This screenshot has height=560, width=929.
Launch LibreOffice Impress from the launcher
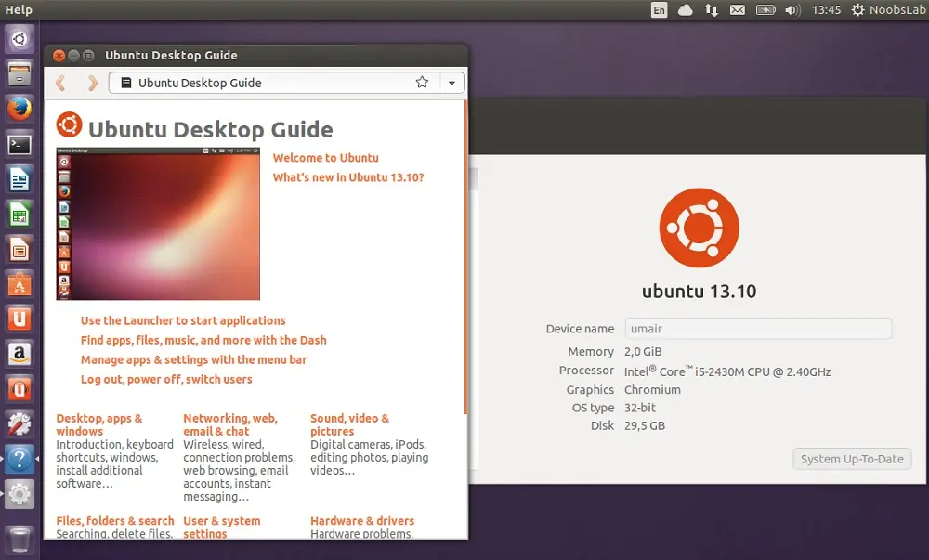19,249
